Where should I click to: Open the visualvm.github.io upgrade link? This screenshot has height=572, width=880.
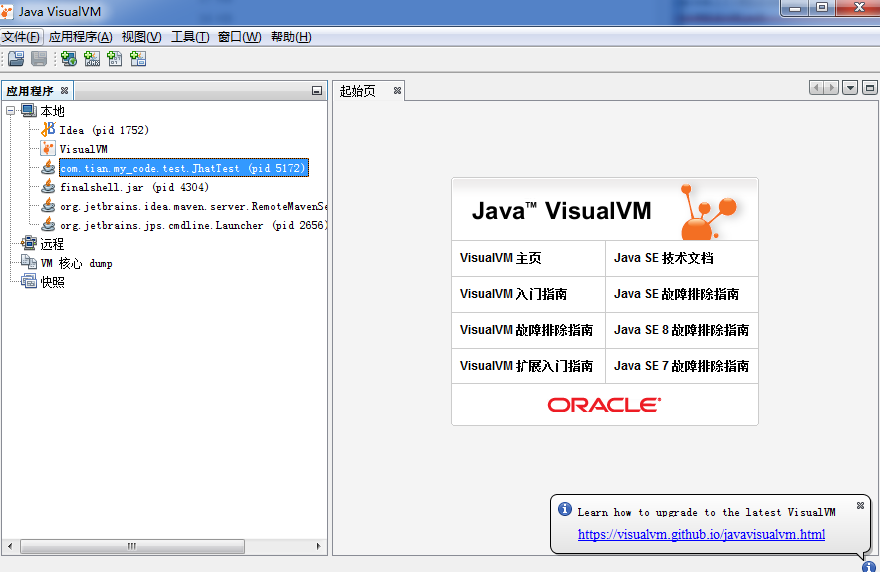point(701,534)
